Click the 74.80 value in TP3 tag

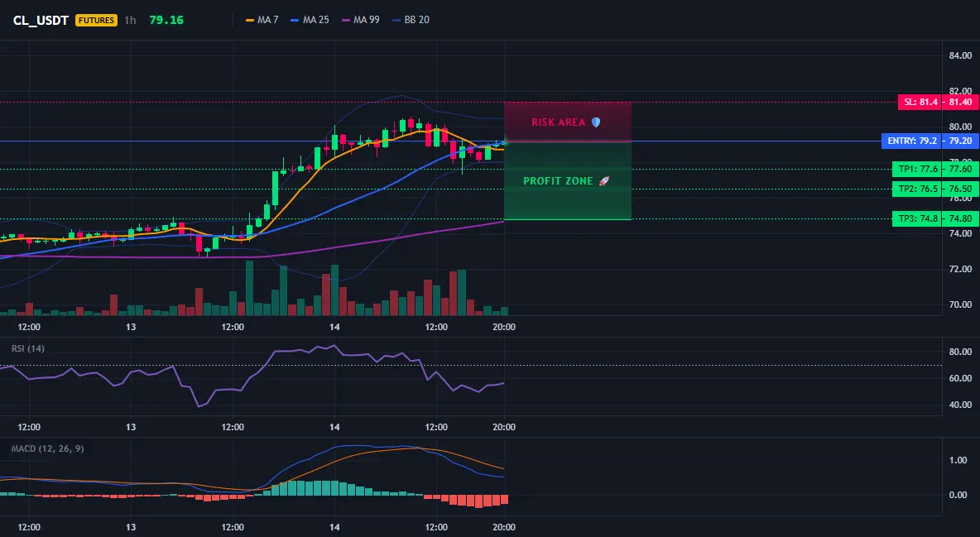(961, 218)
